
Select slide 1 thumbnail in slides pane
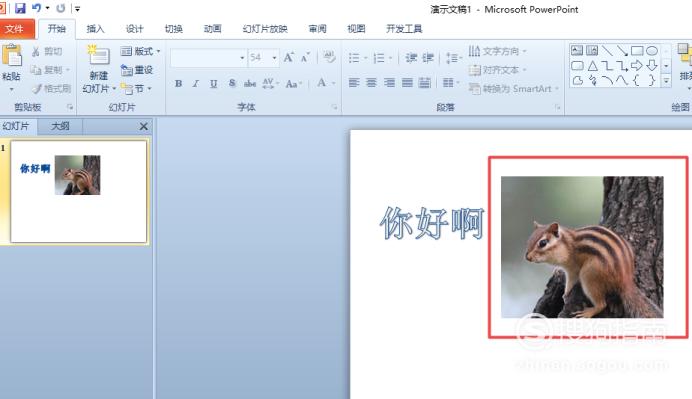(79, 192)
